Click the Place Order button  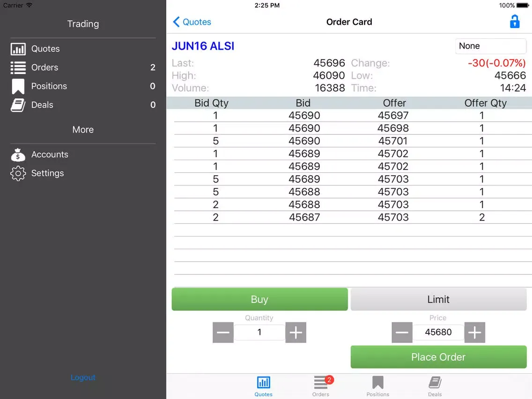point(438,357)
